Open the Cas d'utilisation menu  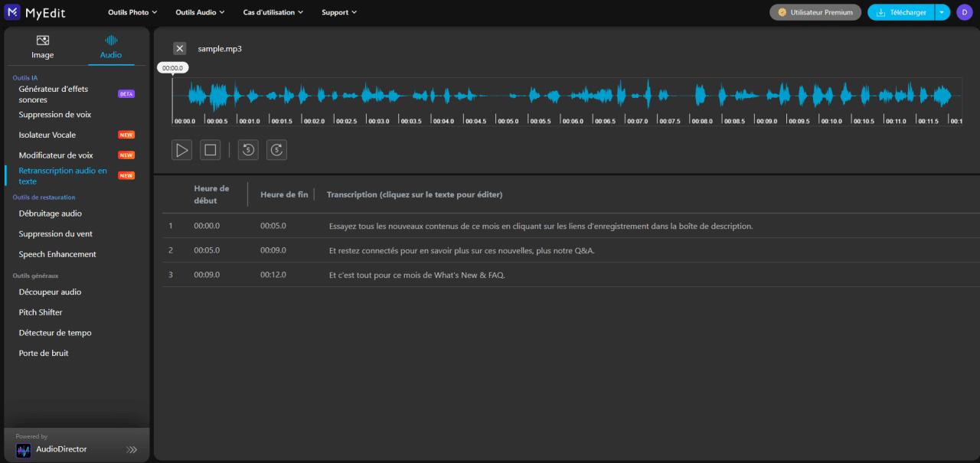[273, 12]
